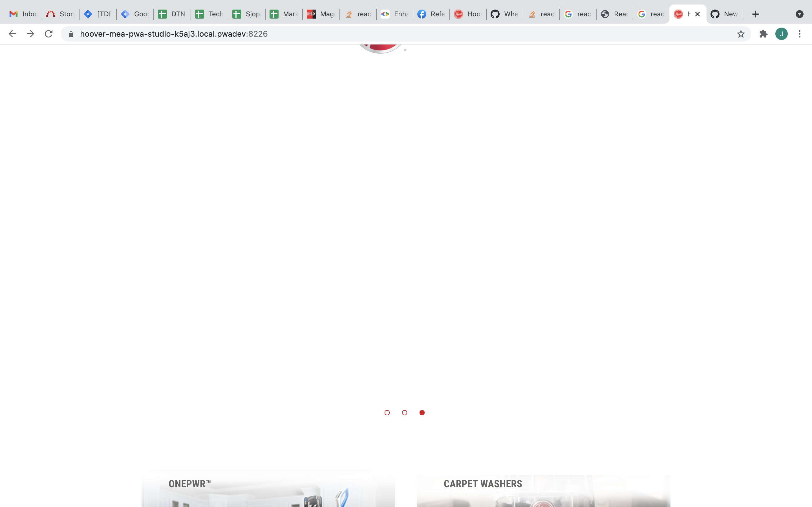Viewport: 812px width, 507px height.
Task: Open the ONEPWR category tile
Action: pos(268,490)
